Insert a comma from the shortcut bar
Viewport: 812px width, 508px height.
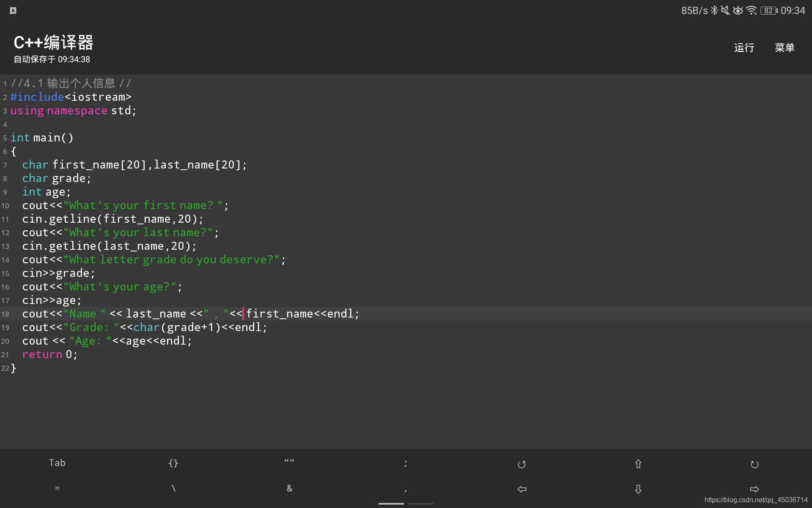[406, 489]
